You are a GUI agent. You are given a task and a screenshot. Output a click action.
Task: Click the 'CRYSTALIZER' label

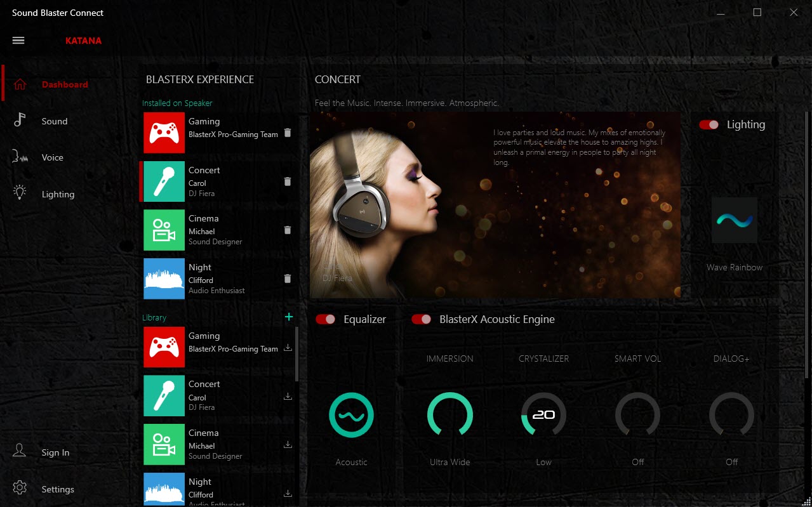(544, 359)
